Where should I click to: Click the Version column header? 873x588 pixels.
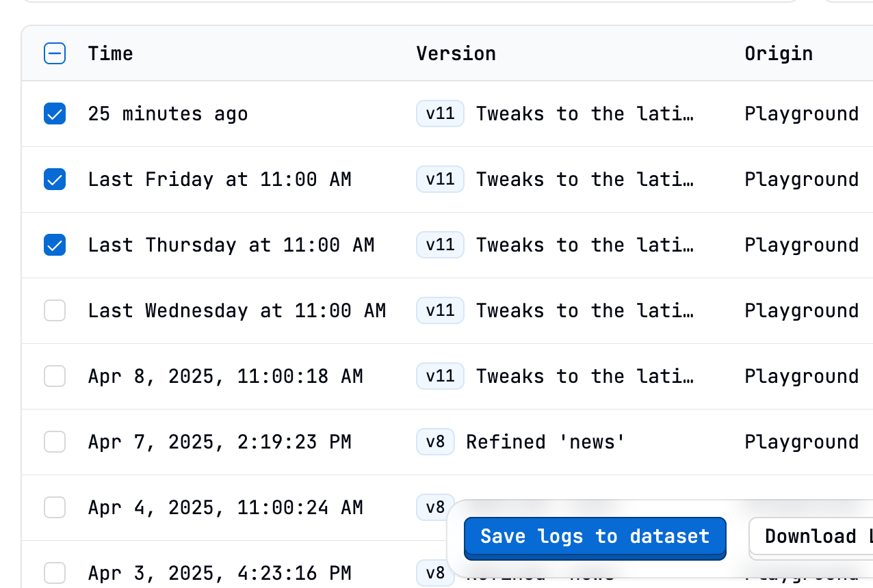(x=456, y=53)
